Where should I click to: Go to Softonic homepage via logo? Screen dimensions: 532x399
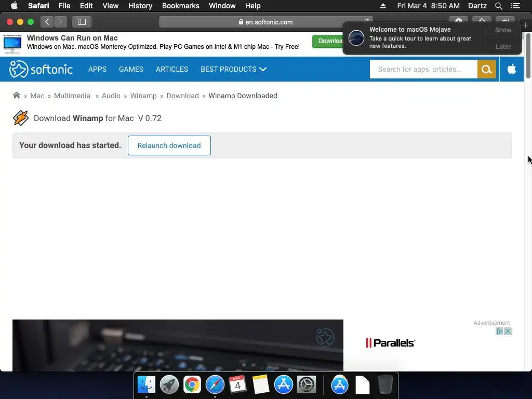(41, 69)
